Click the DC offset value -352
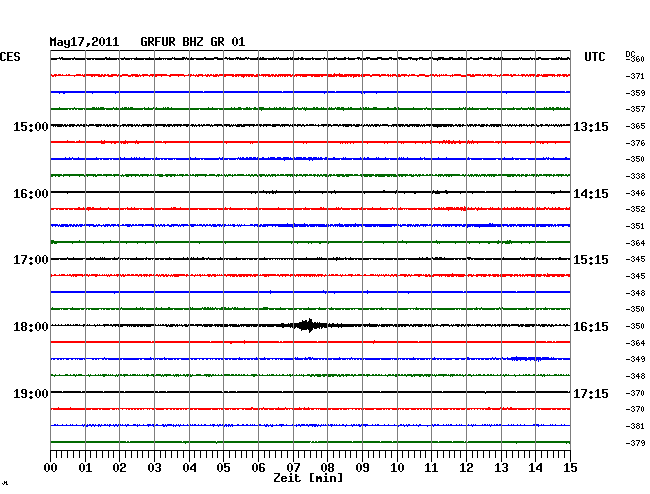Viewport: 650px width, 494px height. [x=635, y=209]
